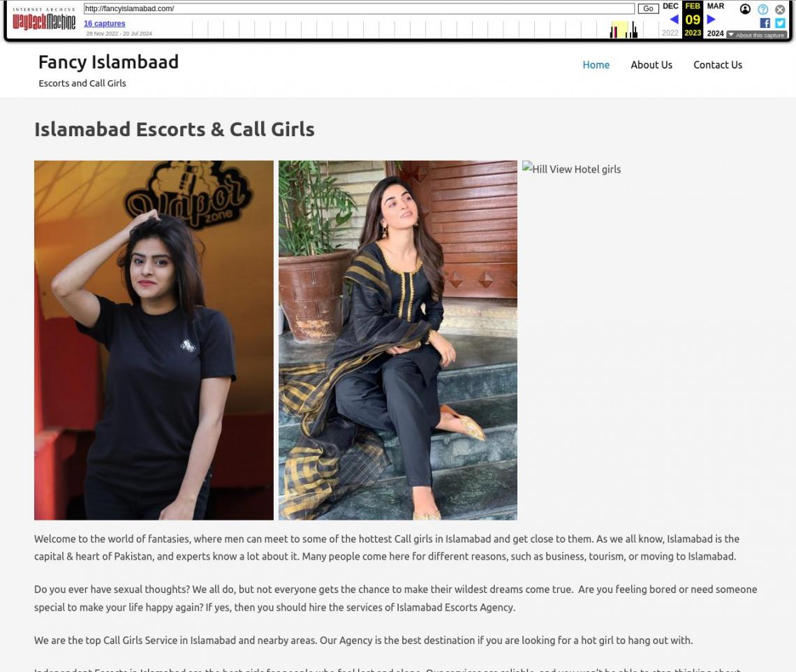Click the Wayback Machine logo
This screenshot has height=672, width=796.
click(x=44, y=20)
